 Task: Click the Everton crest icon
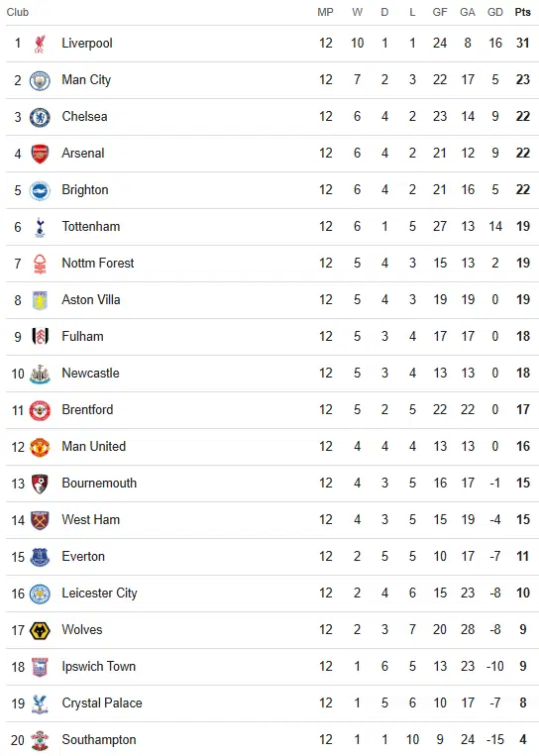(40, 557)
